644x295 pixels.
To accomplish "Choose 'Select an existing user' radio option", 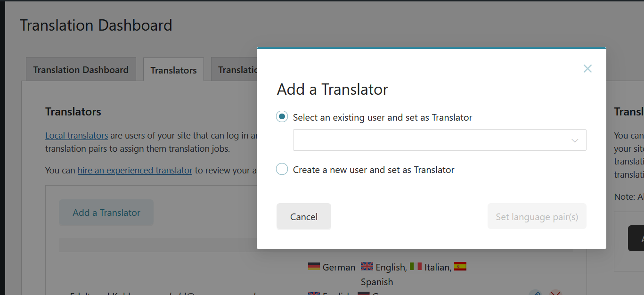I will (282, 117).
